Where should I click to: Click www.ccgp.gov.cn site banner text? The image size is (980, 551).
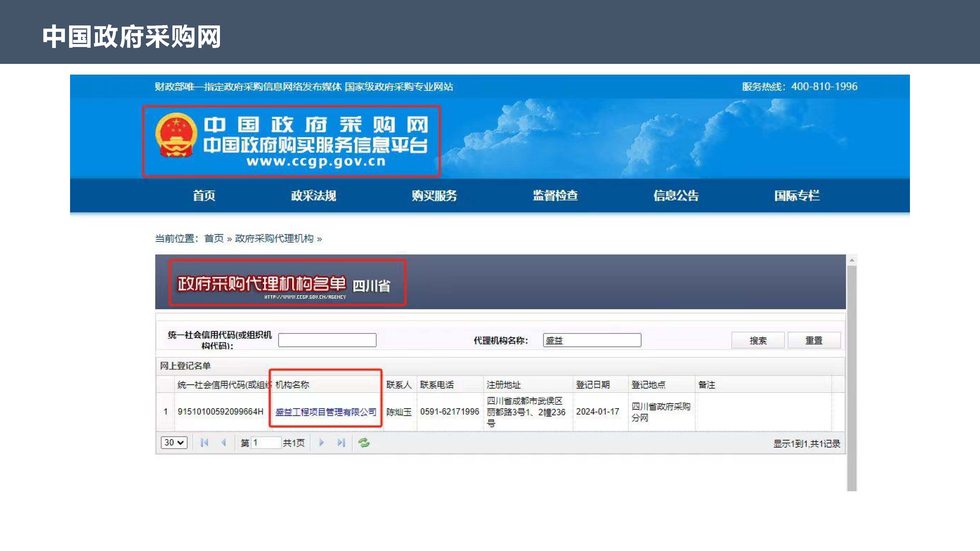tap(316, 161)
